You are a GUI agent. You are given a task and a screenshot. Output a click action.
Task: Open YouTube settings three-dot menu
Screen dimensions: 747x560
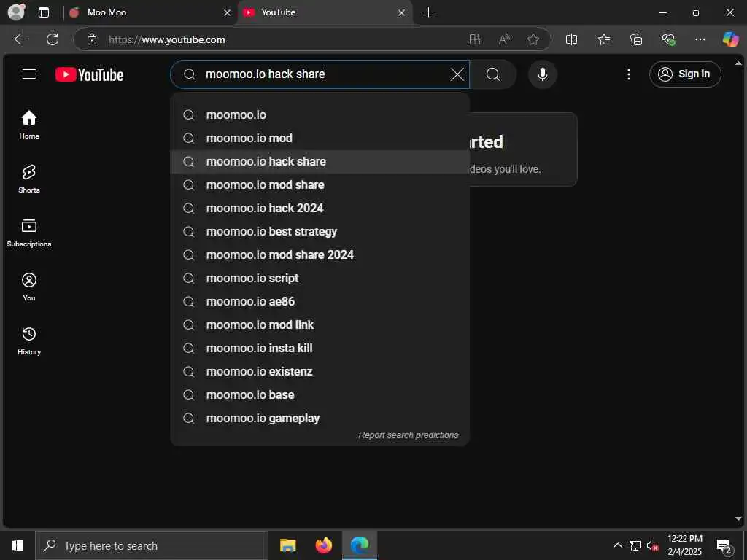(628, 74)
